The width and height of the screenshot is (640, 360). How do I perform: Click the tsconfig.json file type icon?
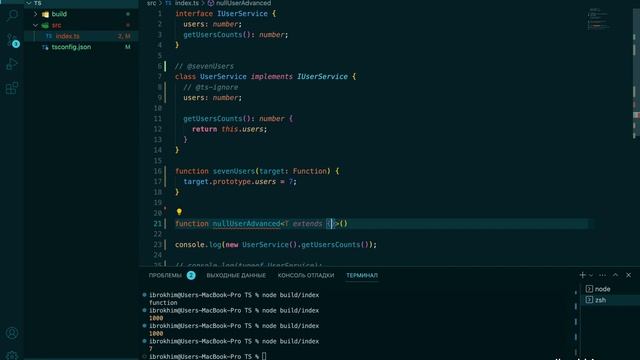[x=45, y=47]
